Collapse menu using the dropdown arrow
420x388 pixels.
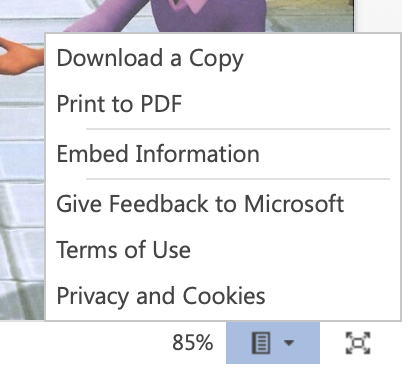289,343
